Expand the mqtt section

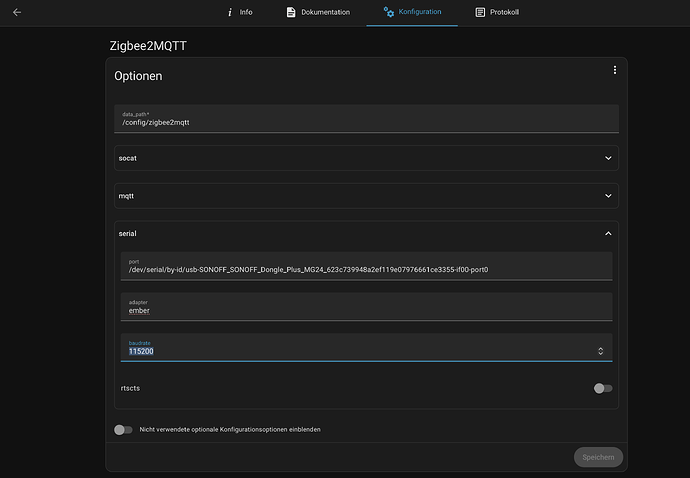[x=366, y=196]
